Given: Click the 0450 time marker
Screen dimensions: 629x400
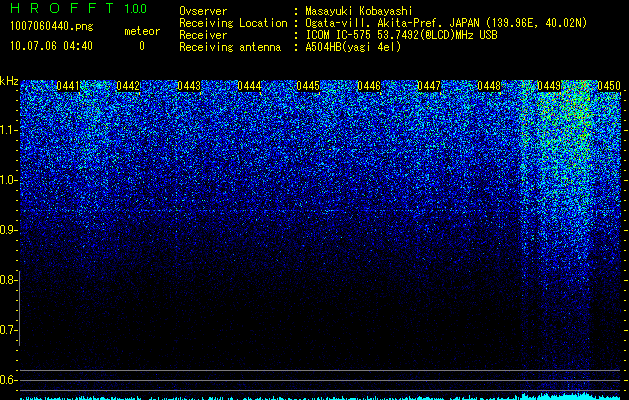Looking at the screenshot, I should pos(609,86).
